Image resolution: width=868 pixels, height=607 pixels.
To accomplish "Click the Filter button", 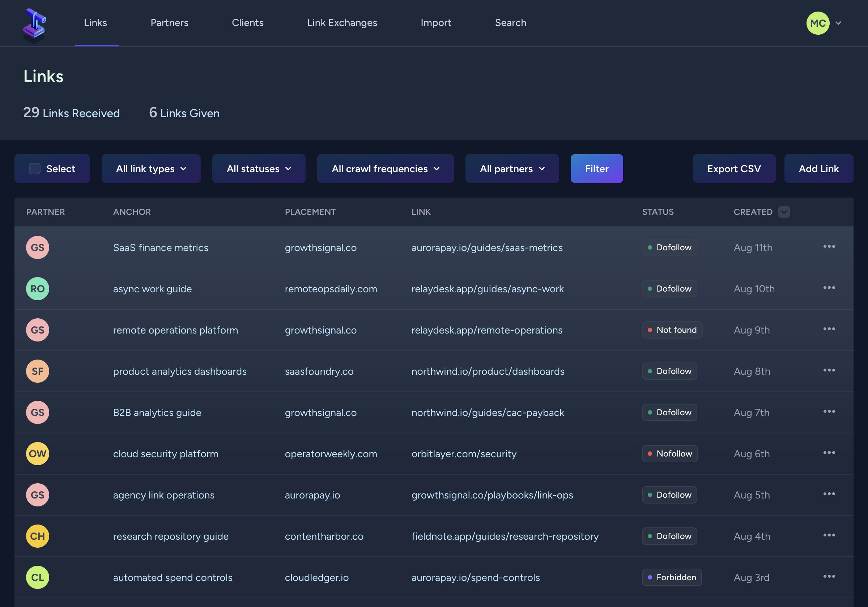I will pos(596,169).
